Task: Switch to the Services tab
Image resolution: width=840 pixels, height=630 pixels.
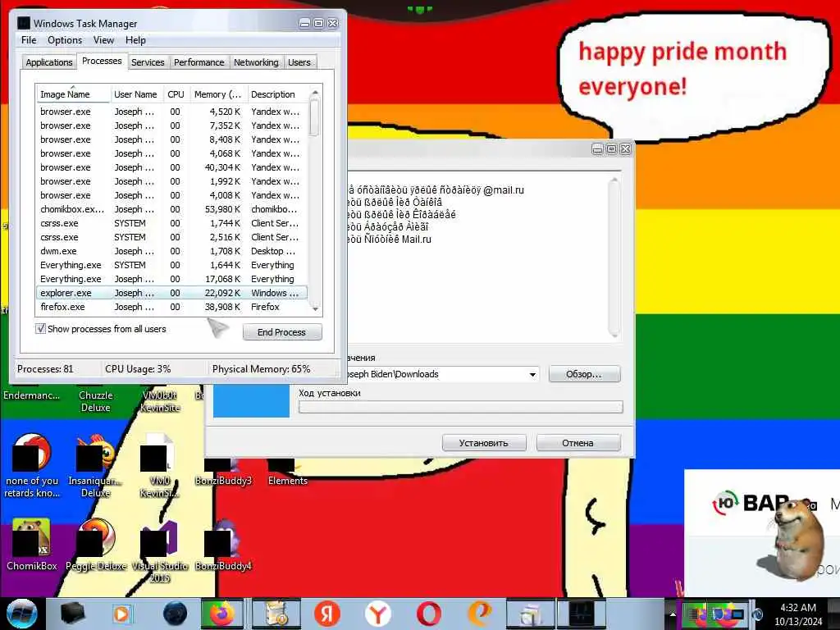Action: point(148,62)
